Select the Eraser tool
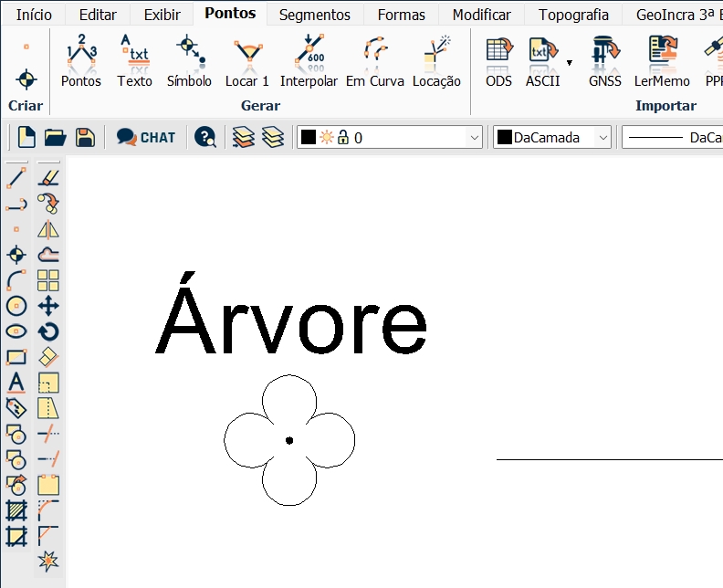Image resolution: width=723 pixels, height=588 pixels. click(48, 178)
